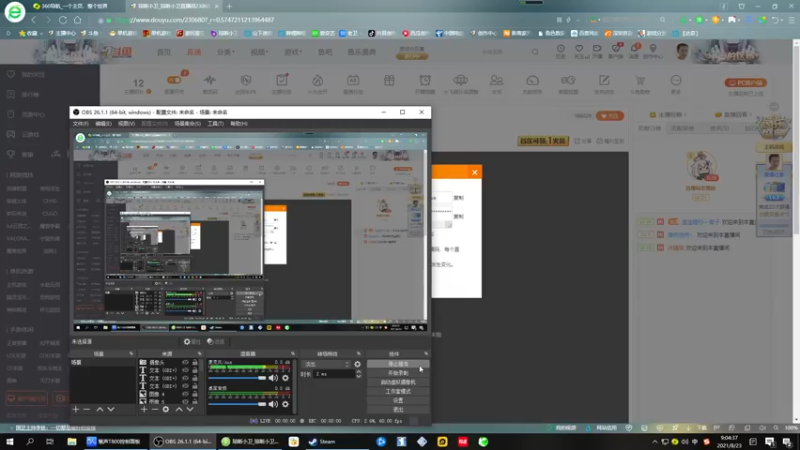Viewport: 800px width, 450px height.
Task: Go to Douyu 首页 nav tab
Action: click(164, 52)
